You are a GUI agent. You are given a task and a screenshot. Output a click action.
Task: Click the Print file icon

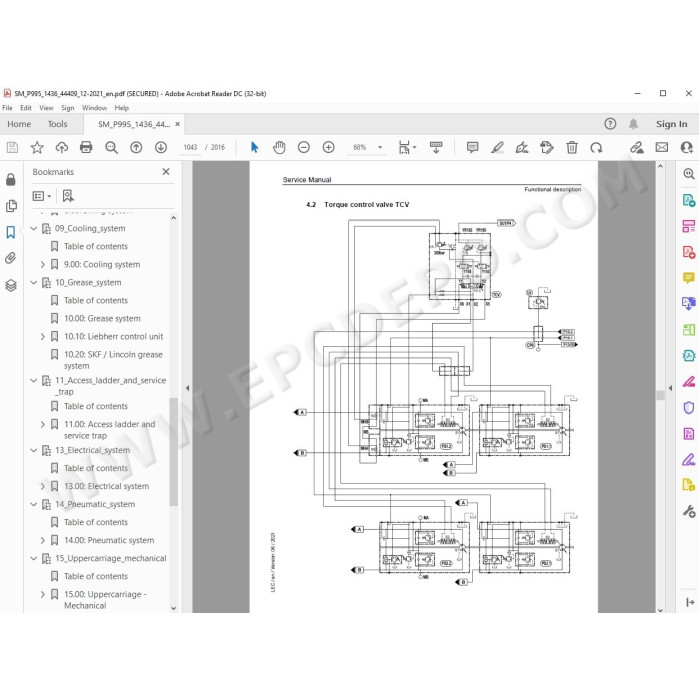pyautogui.click(x=86, y=147)
